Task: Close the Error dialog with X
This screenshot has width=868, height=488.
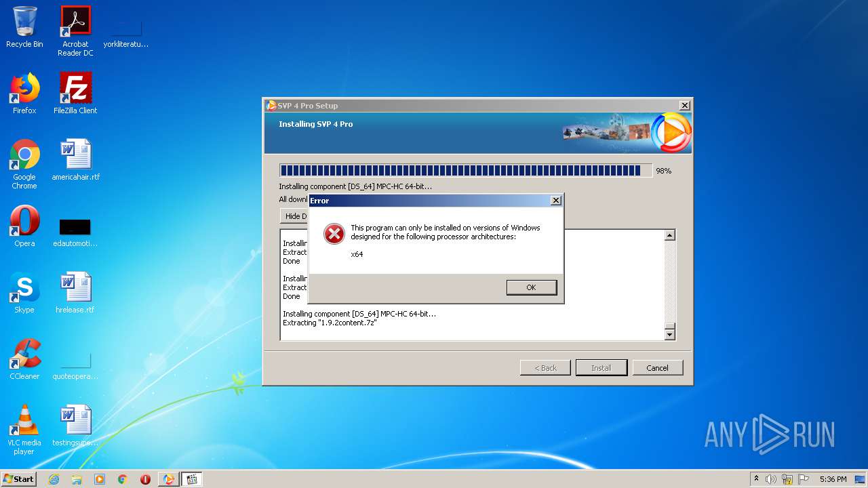Action: (x=555, y=201)
